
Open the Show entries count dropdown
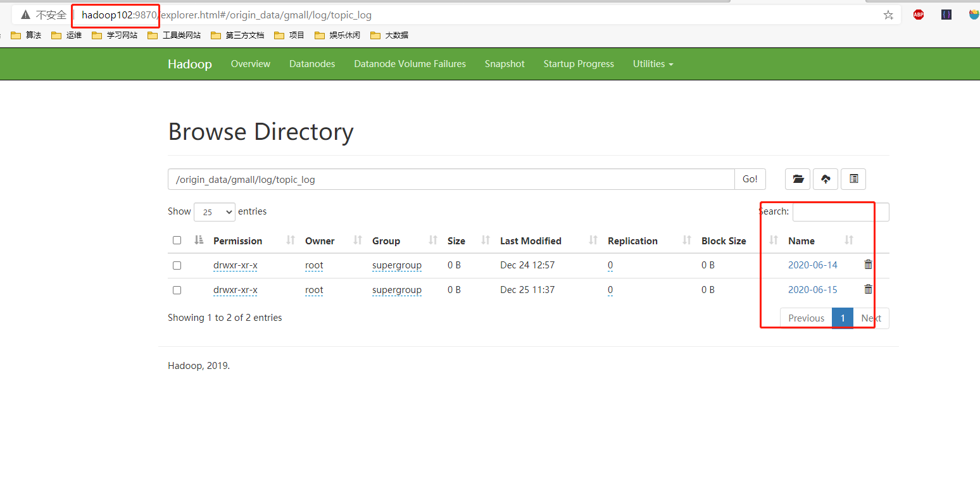pos(215,212)
